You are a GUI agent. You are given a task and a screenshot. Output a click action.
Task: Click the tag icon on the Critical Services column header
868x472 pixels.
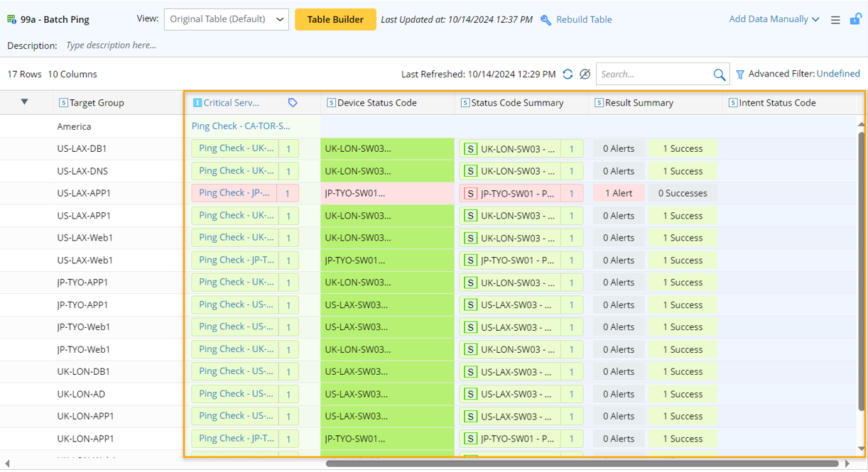[x=292, y=102]
